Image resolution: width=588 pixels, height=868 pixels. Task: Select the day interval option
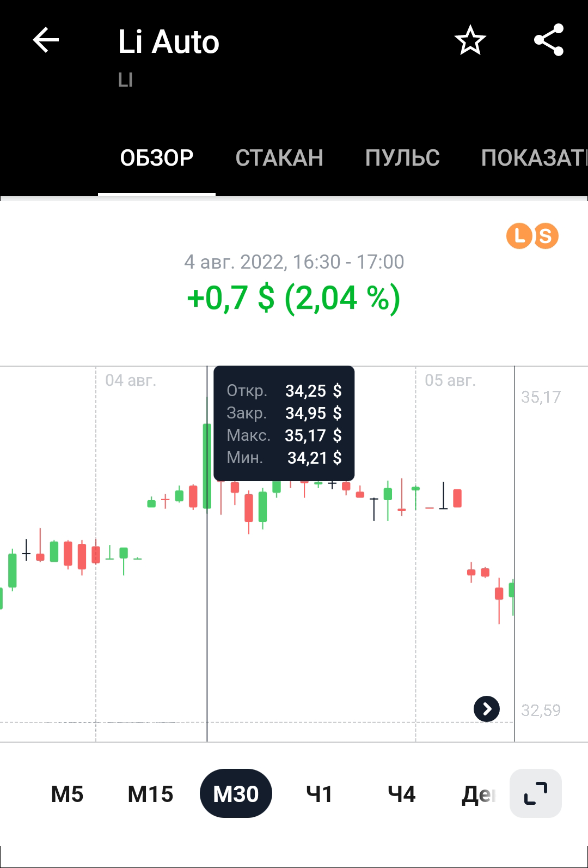479,794
